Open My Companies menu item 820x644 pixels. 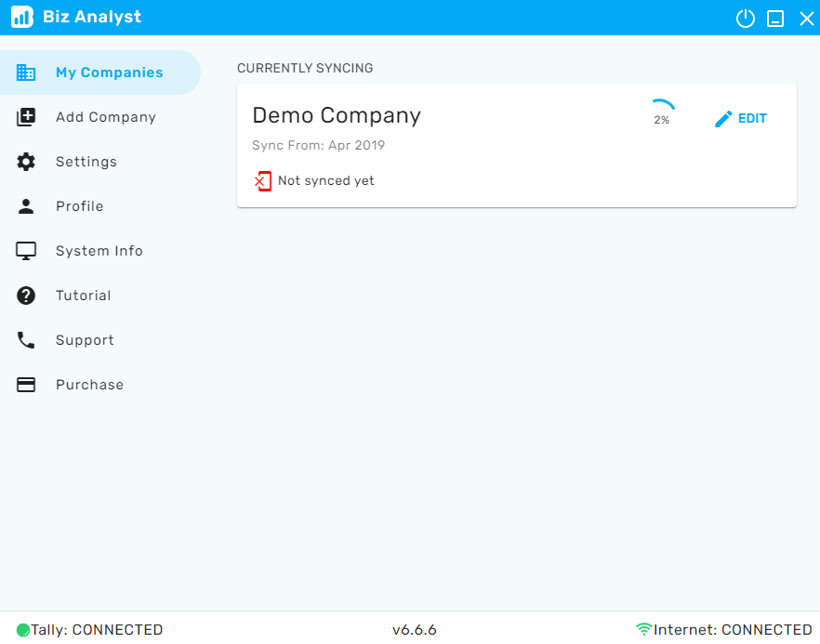tap(100, 72)
